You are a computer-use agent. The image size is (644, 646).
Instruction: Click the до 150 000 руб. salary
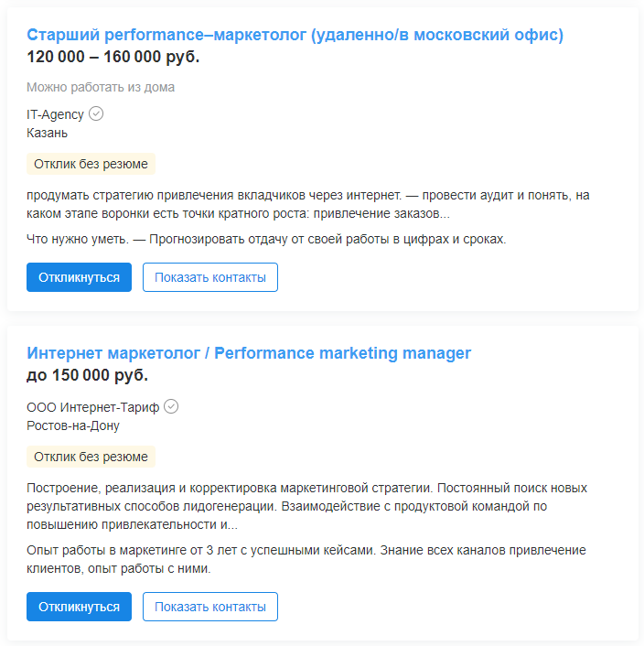87,375
